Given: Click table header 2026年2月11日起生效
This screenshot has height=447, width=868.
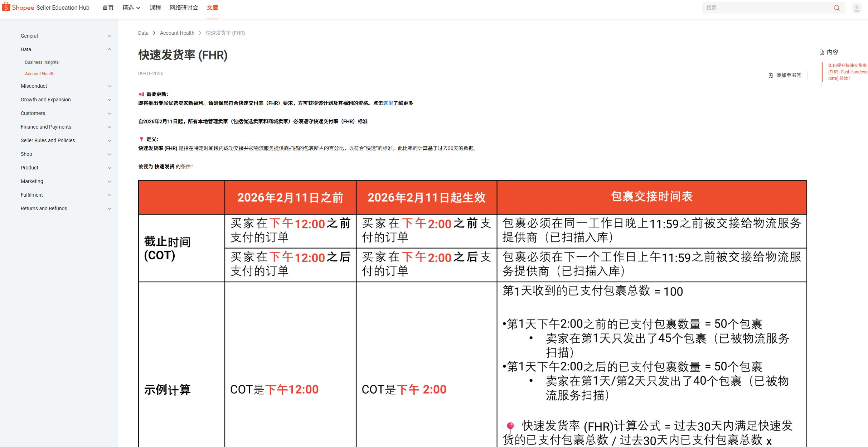Looking at the screenshot, I should pyautogui.click(x=427, y=197).
